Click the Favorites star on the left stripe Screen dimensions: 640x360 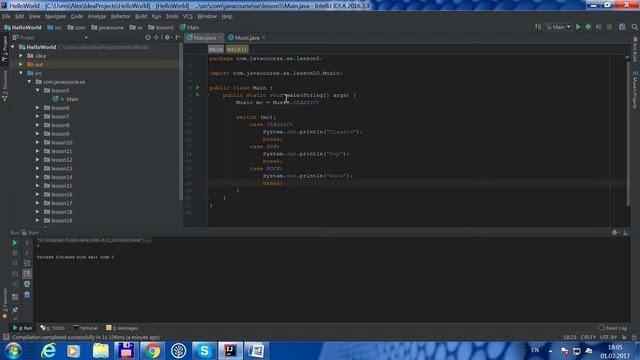tap(5, 316)
